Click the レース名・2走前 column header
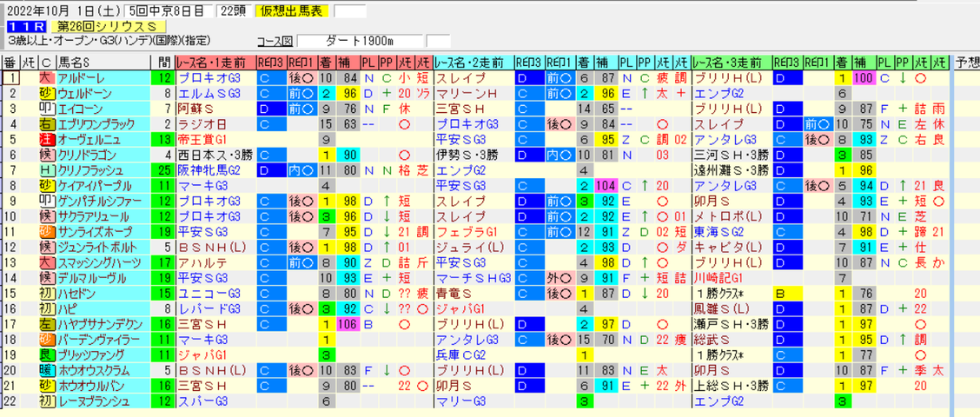This screenshot has width=980, height=417. [x=473, y=63]
